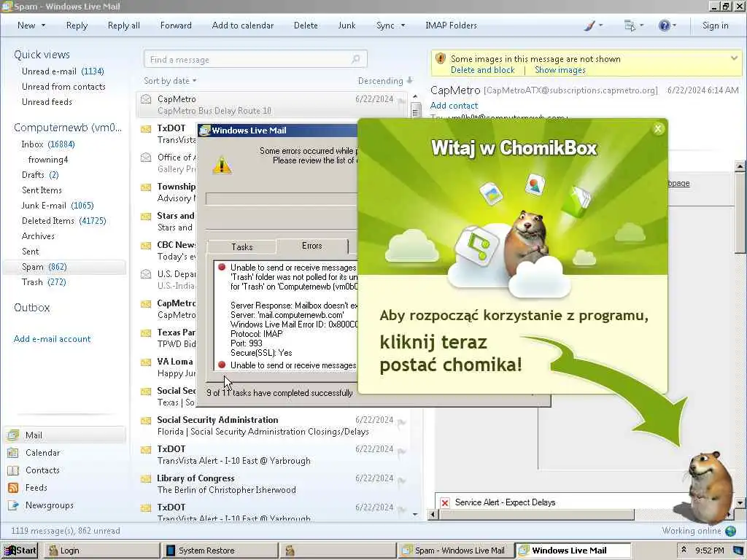Click Reply all in the toolbar
Image resolution: width=747 pixels, height=560 pixels.
(x=124, y=26)
